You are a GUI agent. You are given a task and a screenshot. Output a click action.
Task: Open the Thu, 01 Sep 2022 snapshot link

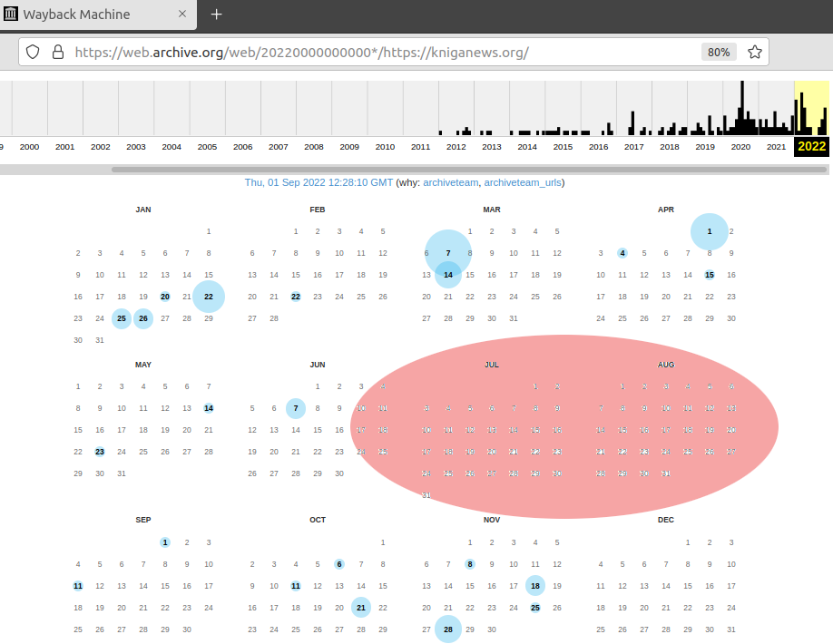coord(318,182)
